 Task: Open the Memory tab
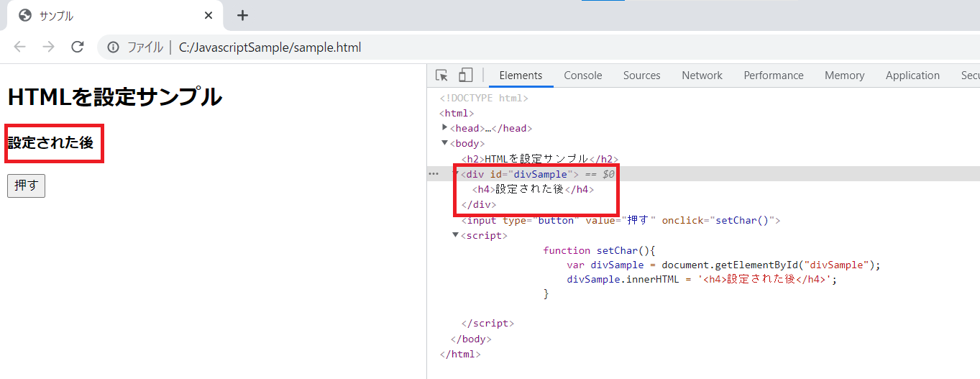[845, 76]
